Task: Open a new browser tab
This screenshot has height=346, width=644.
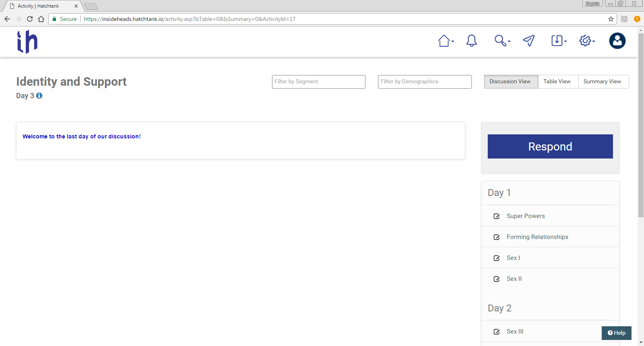Action: click(x=91, y=6)
